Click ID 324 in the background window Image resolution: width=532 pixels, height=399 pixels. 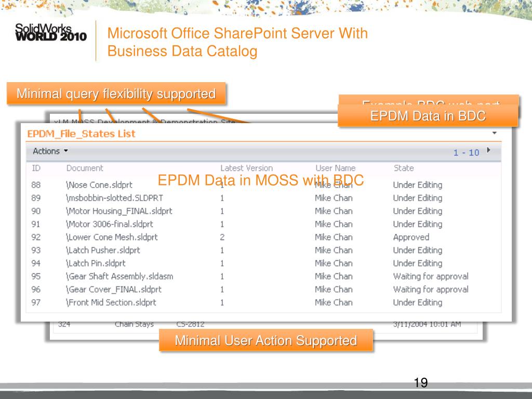(64, 325)
